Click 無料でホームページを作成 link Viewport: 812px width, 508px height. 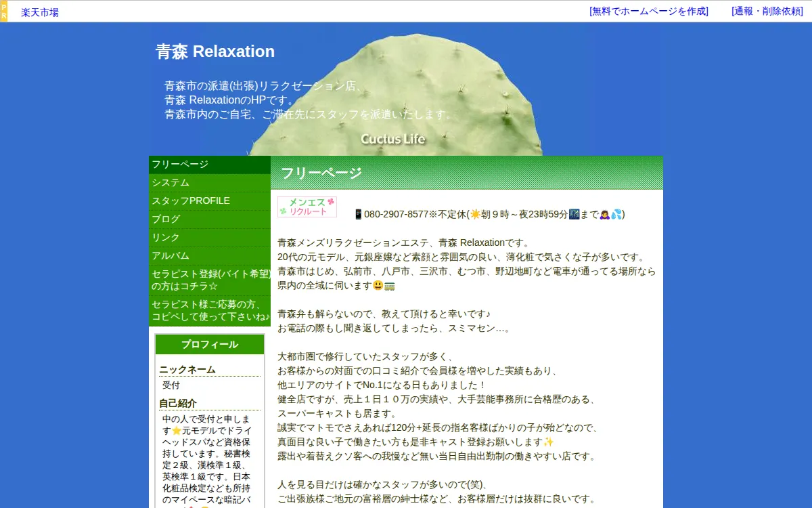coord(649,12)
